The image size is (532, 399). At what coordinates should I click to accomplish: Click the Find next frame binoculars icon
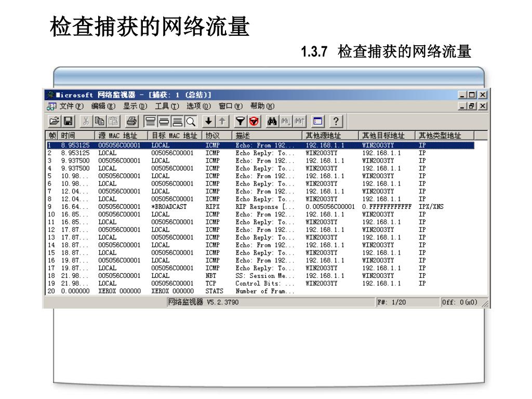click(x=286, y=121)
